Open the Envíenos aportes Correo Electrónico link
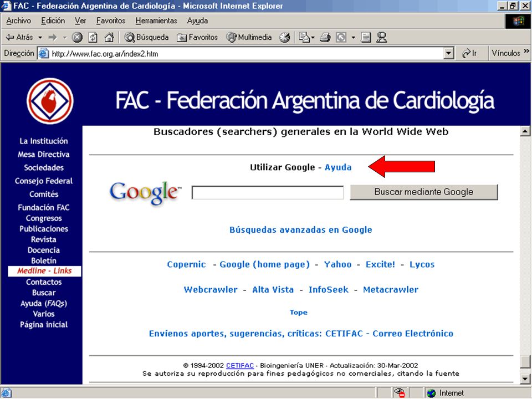The height and width of the screenshot is (399, 532). tap(301, 334)
